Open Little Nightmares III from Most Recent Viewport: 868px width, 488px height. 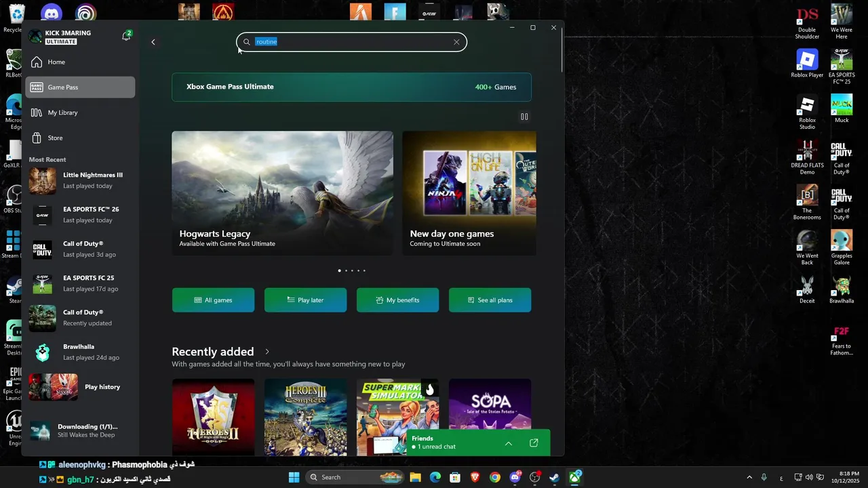80,180
